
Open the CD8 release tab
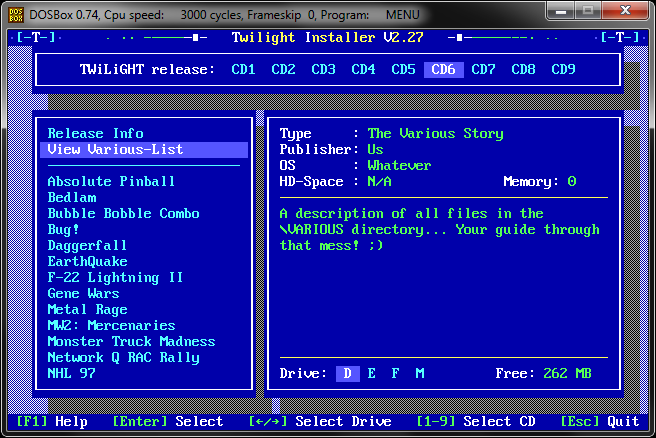(x=523, y=69)
